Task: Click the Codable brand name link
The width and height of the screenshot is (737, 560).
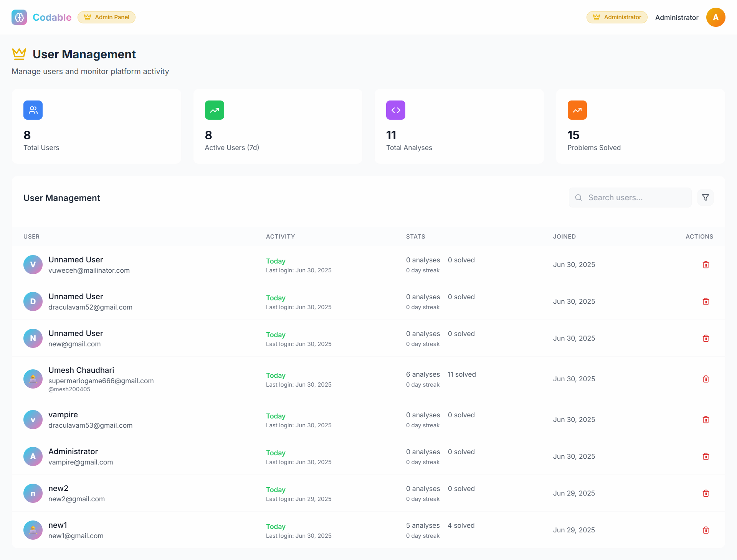Action: 52,17
